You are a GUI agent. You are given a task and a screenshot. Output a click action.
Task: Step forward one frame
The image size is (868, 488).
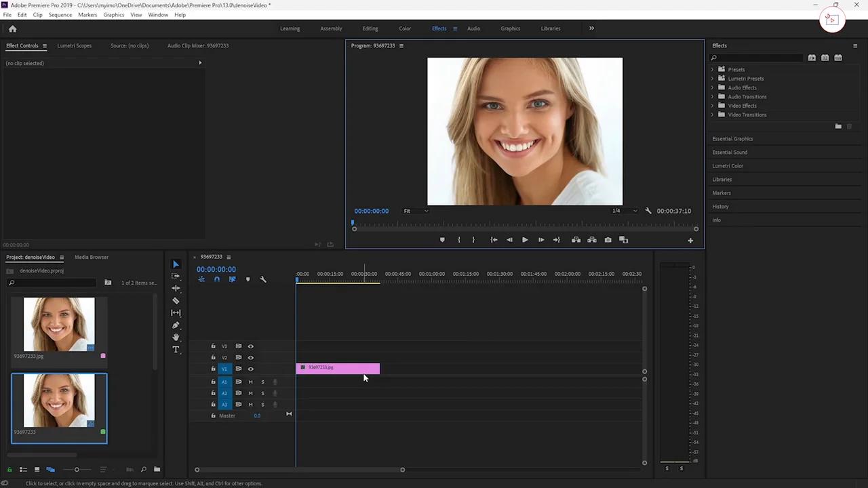pyautogui.click(x=540, y=240)
